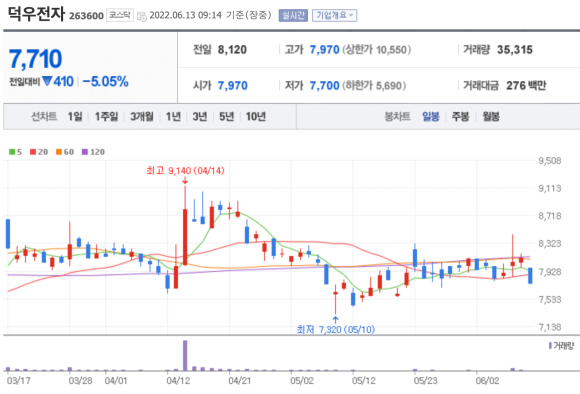This screenshot has width=580, height=394.
Task: Click the red 20-day average legend swatch
Action: (x=33, y=152)
